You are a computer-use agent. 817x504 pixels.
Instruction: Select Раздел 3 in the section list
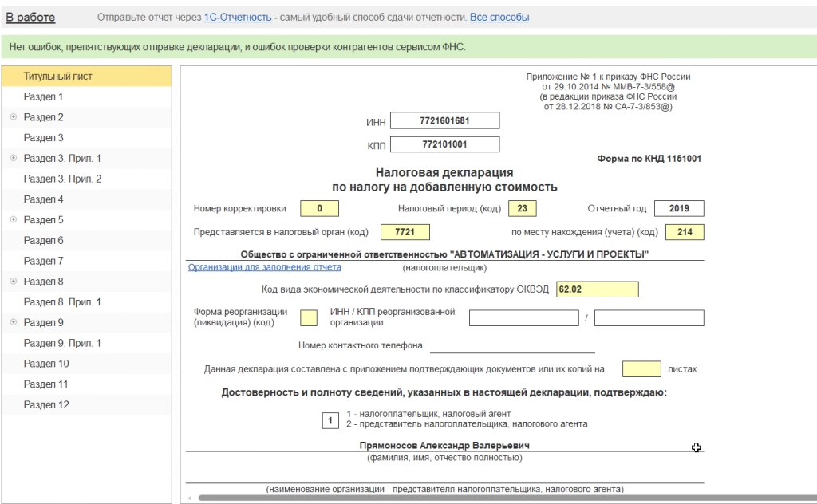86,138
